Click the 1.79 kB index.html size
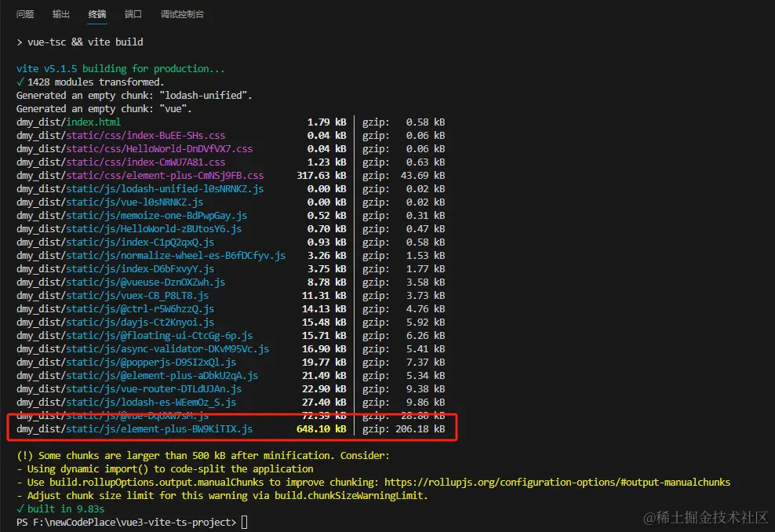This screenshot has height=532, width=775. click(326, 122)
